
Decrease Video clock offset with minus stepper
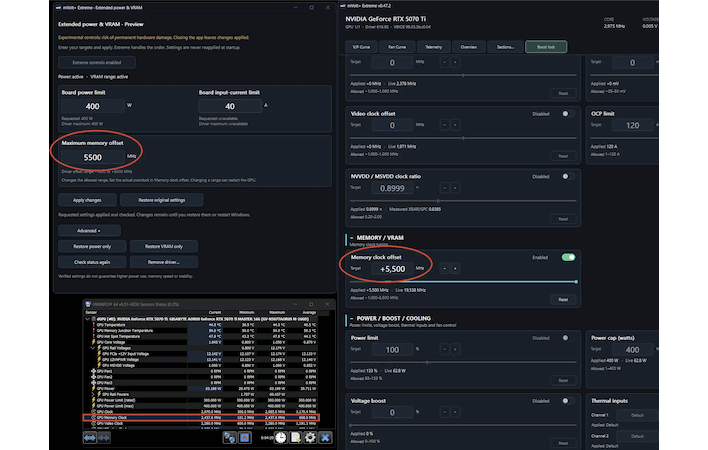coord(445,125)
